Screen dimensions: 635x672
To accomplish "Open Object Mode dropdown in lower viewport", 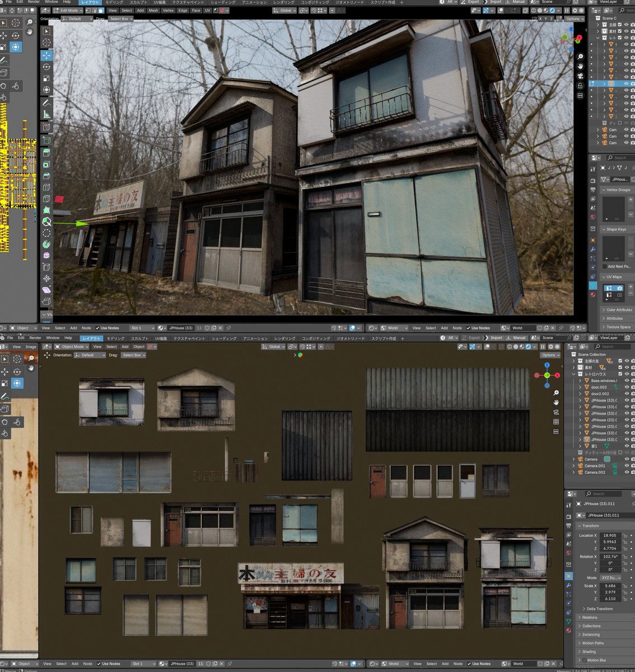I will 73,347.
